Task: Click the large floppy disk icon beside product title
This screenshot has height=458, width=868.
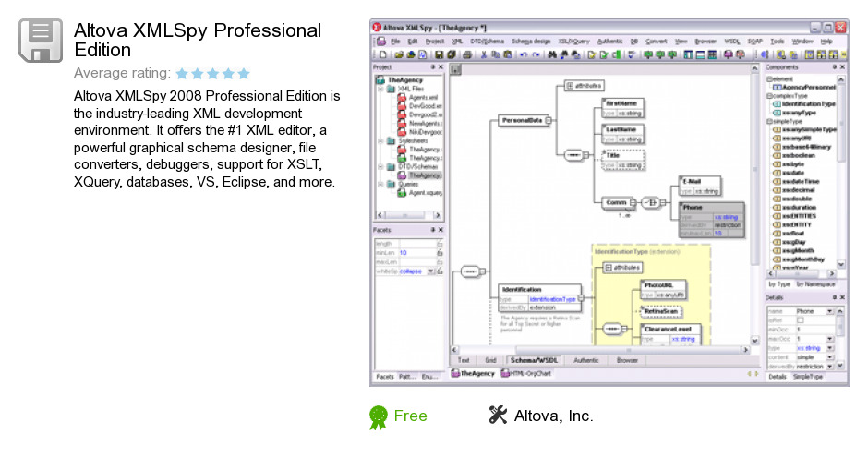Action: (41, 41)
